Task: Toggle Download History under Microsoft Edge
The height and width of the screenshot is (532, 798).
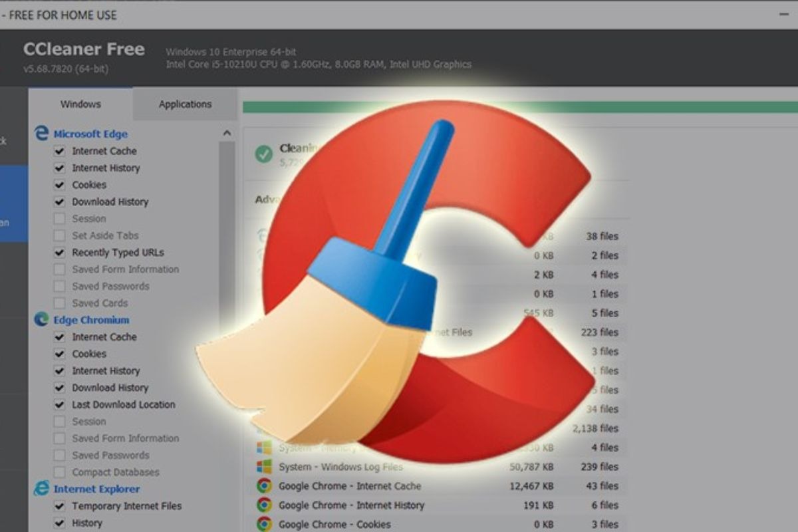Action: click(x=59, y=201)
